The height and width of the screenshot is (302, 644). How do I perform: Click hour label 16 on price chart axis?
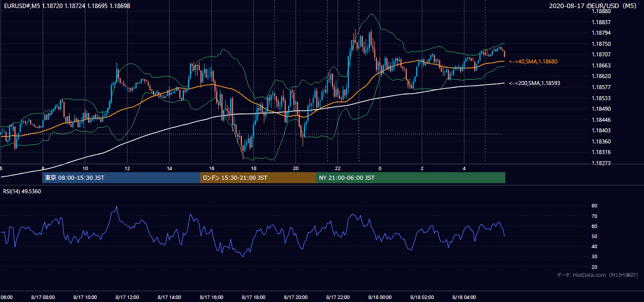pos(212,169)
